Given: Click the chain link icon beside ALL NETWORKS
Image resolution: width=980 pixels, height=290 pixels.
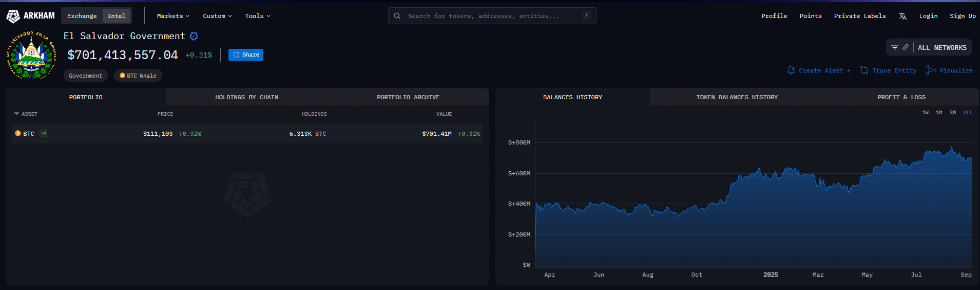Looking at the screenshot, I should click(x=906, y=47).
